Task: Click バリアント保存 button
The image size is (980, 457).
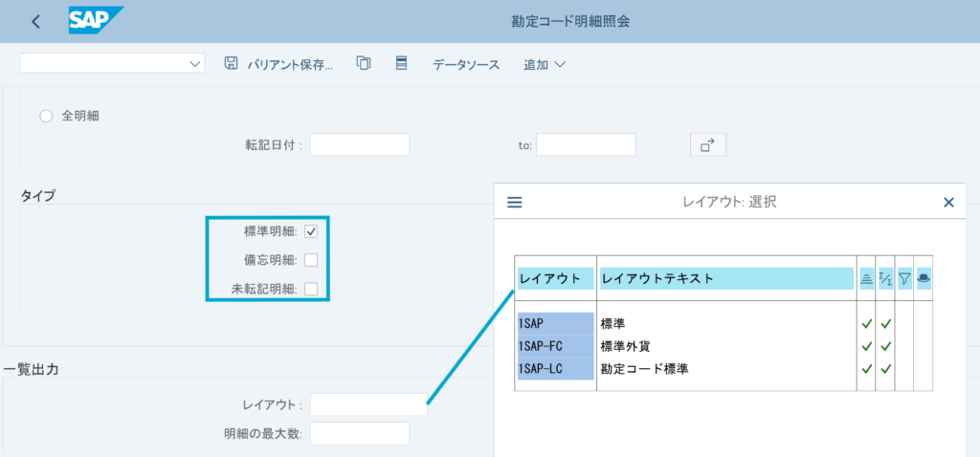Action: coord(278,65)
